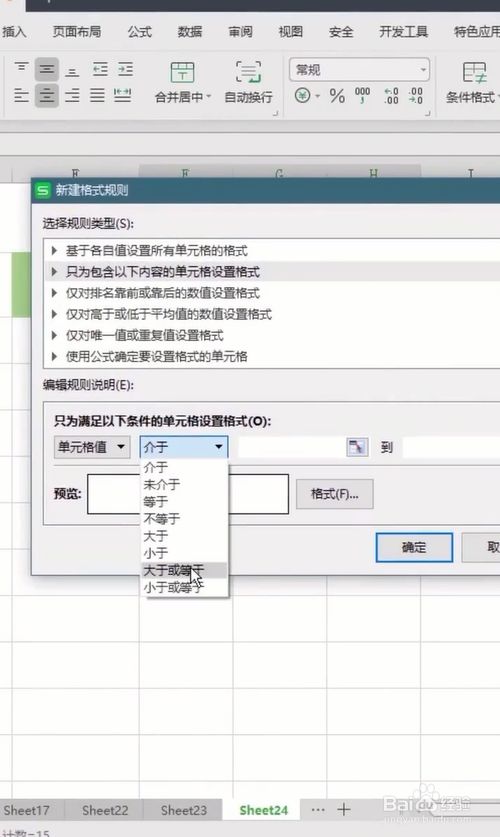Choose 介于 in the operator list
Screen dimensions: 500x837
coord(184,468)
